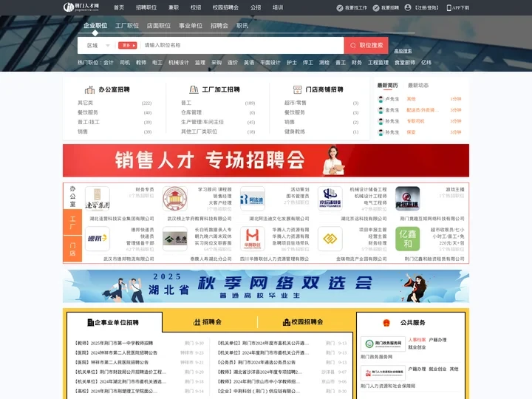Open 武汉桃上学府教育科技 company logo
Image resolution: width=532 pixels, height=399 pixels.
(x=175, y=199)
